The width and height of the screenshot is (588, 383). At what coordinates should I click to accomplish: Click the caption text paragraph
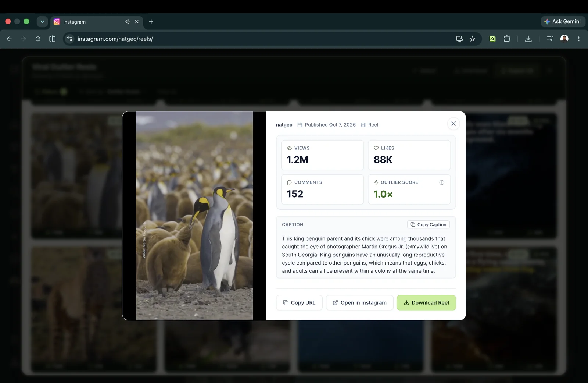pos(365,255)
